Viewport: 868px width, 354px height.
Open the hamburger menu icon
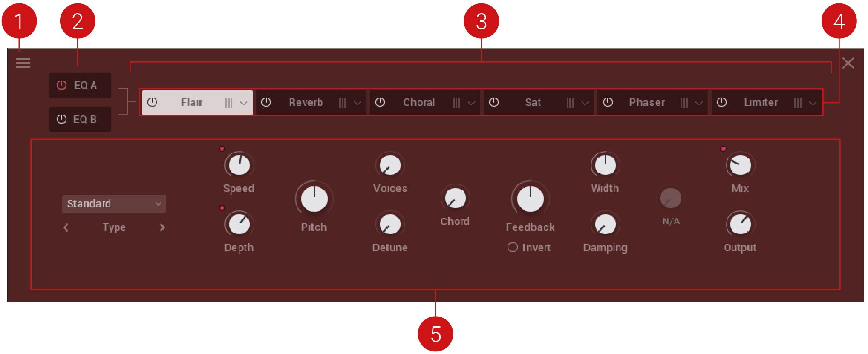pos(23,63)
